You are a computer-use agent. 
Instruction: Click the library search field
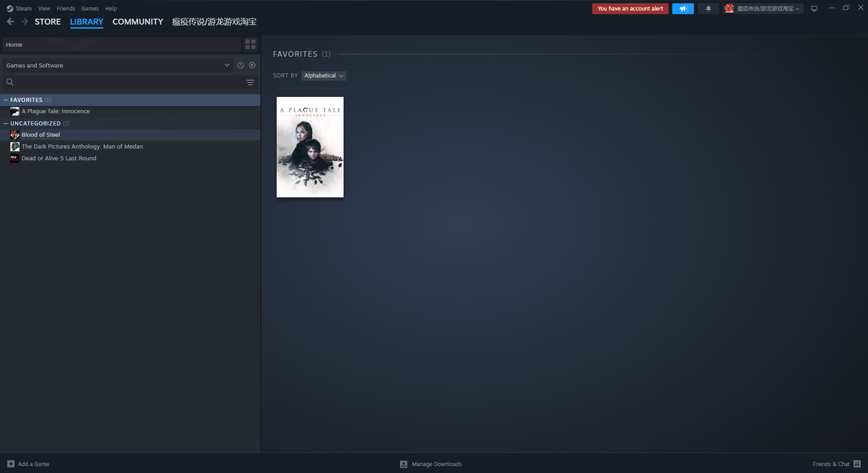[129, 82]
